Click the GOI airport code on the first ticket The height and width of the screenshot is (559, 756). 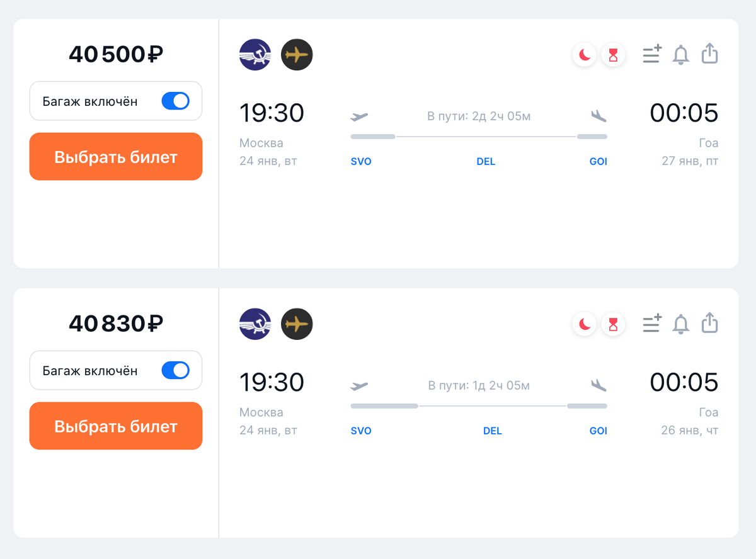[x=598, y=162]
